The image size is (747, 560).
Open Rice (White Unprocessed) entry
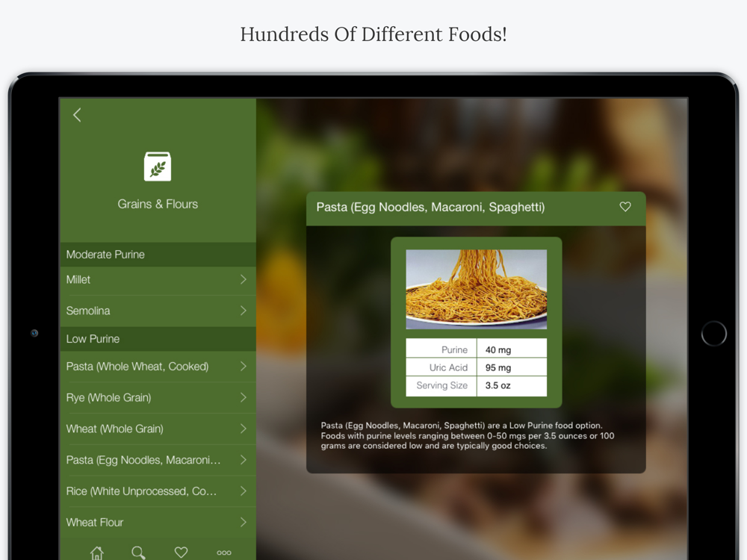[158, 491]
